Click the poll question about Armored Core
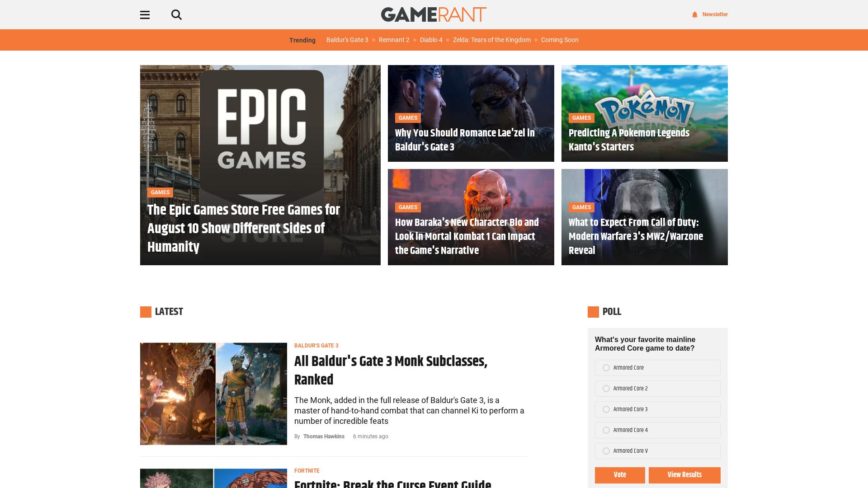868x488 pixels. pyautogui.click(x=645, y=344)
